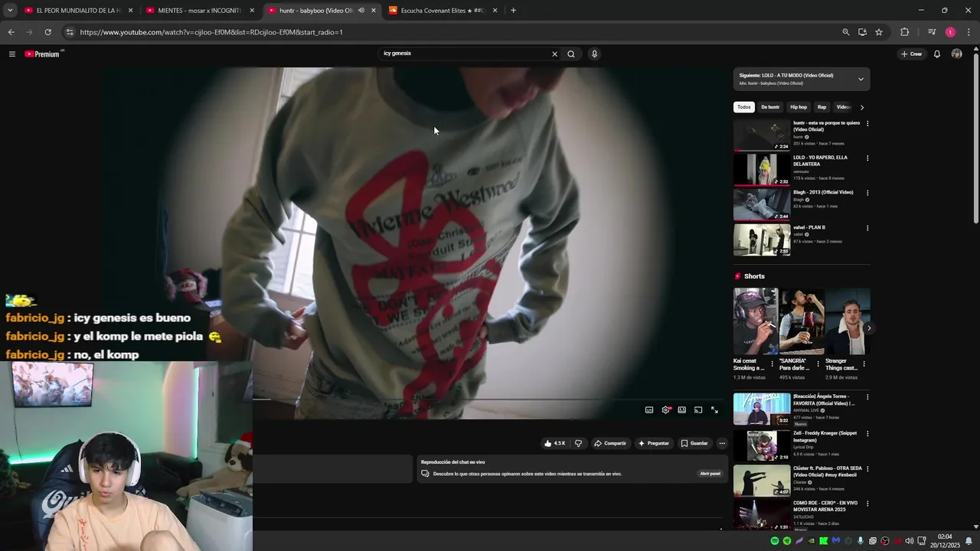Screen dimensions: 980x551
Task: Open 'Clúster ft. Pabloxo - OTRA SEDA' video
Action: coord(762,481)
